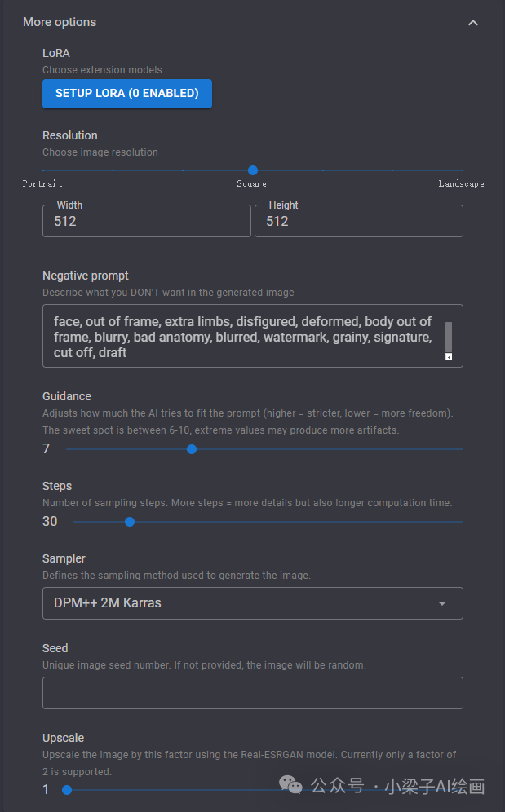Click the Sampler dropdown arrow icon
Viewport: 505px width, 812px height.
[x=442, y=603]
